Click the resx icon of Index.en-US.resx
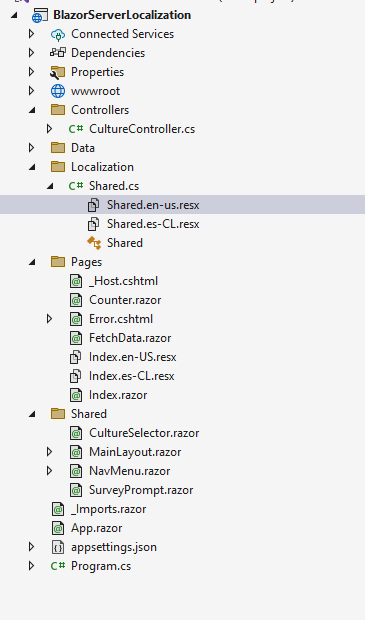Viewport: 365px width, 620px height. (76, 357)
